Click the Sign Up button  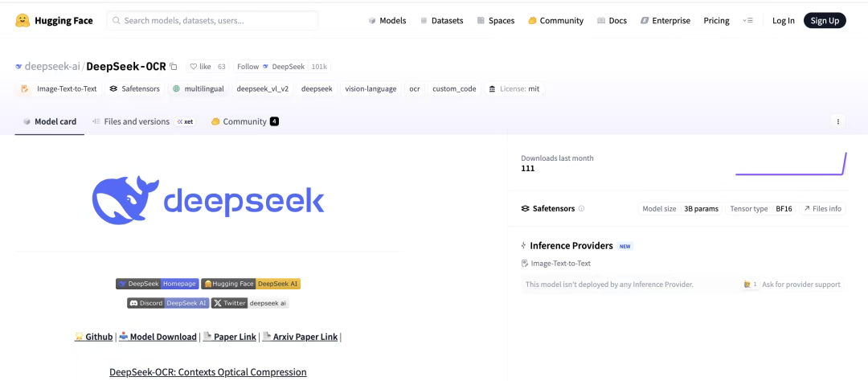click(x=825, y=20)
